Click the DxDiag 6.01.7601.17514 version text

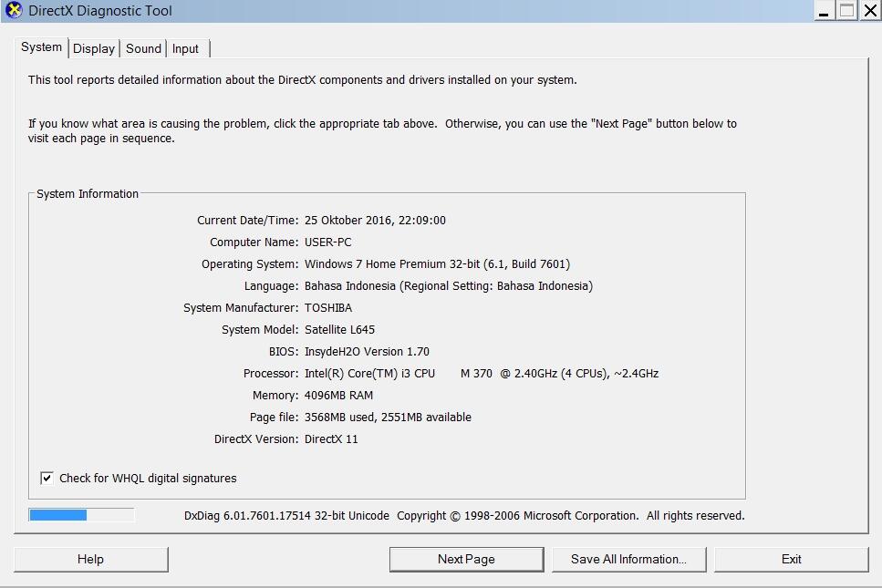click(x=286, y=516)
